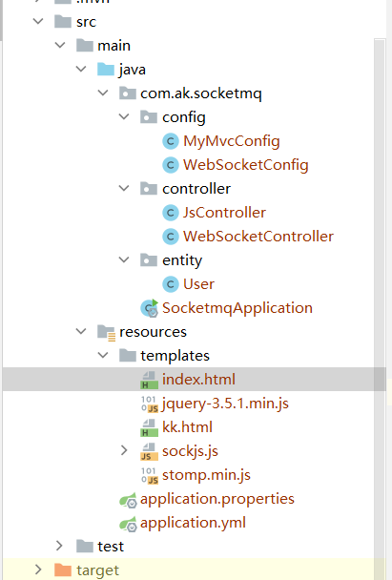Select the JsController class

click(224, 213)
